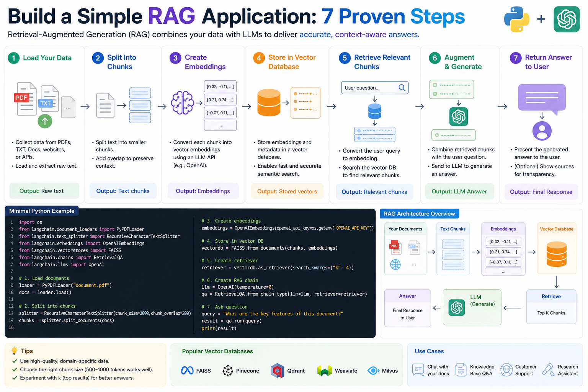Select the blue TXT file icon in step 1
588x392 pixels.
coord(49,99)
